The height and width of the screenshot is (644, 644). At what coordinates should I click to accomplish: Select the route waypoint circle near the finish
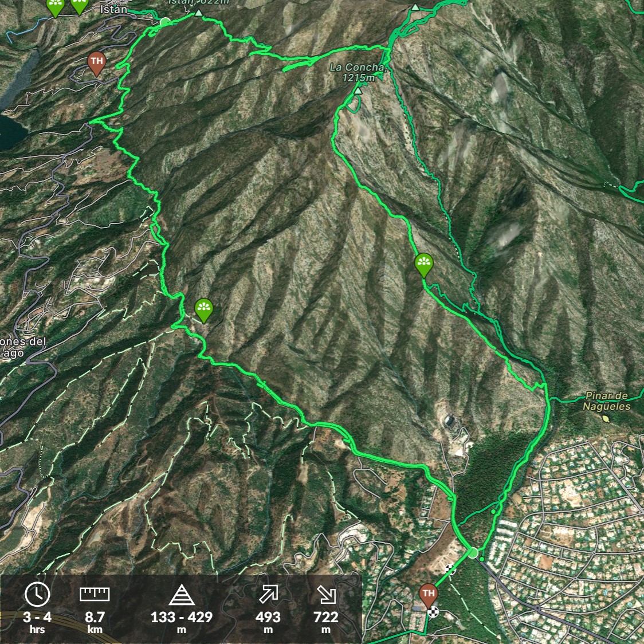coord(473,553)
